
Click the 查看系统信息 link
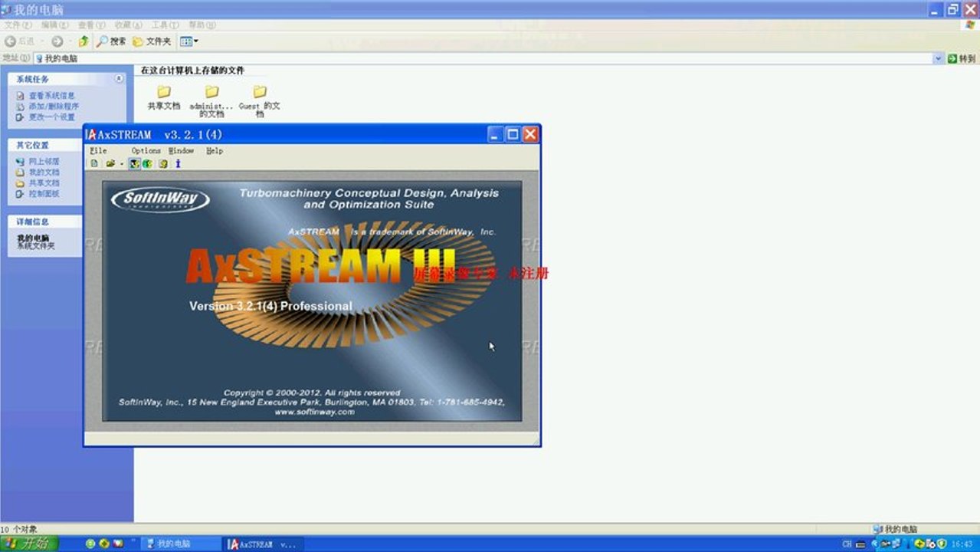(51, 96)
